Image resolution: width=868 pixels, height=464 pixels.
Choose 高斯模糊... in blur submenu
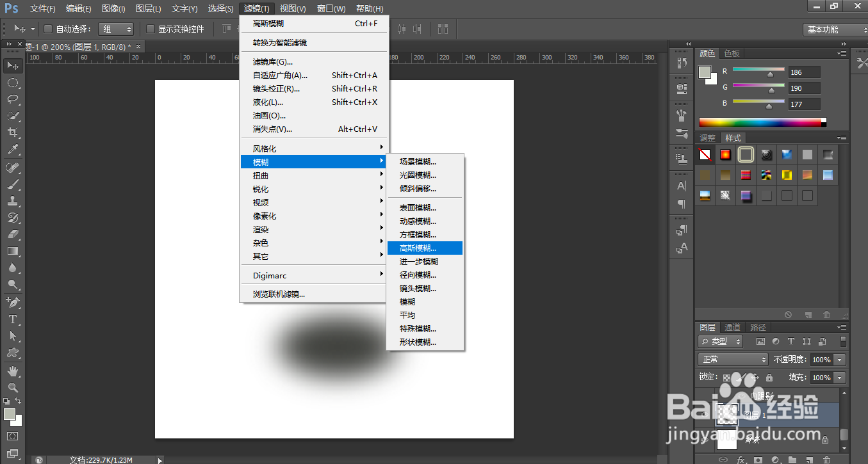(x=425, y=248)
